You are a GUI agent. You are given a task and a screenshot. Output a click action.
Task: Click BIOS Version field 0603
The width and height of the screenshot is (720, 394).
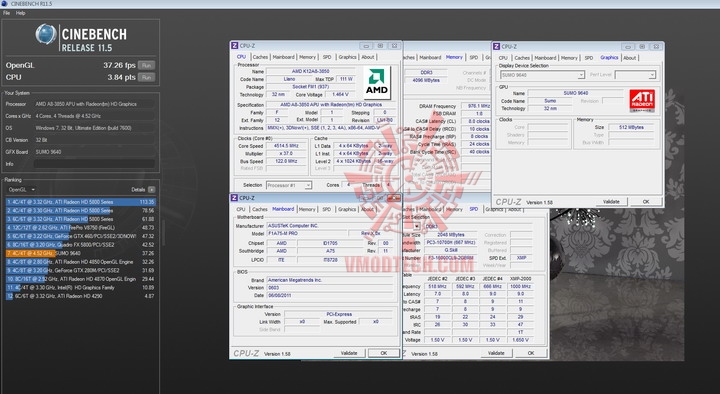coord(330,287)
